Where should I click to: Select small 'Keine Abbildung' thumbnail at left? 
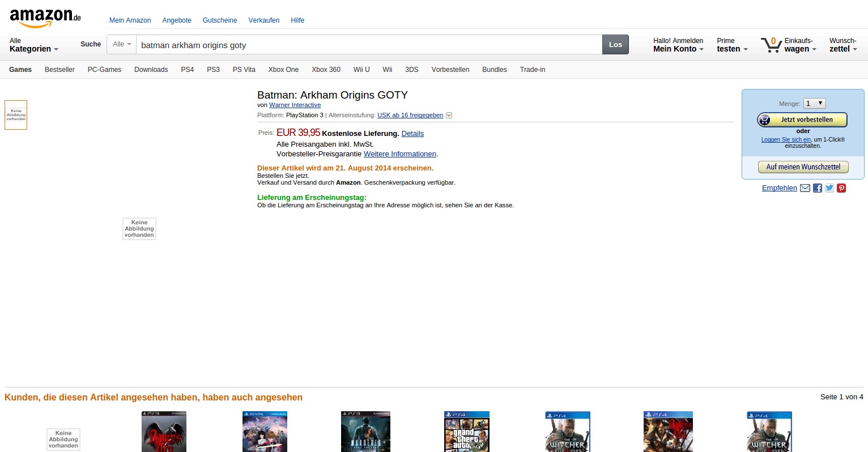[16, 115]
